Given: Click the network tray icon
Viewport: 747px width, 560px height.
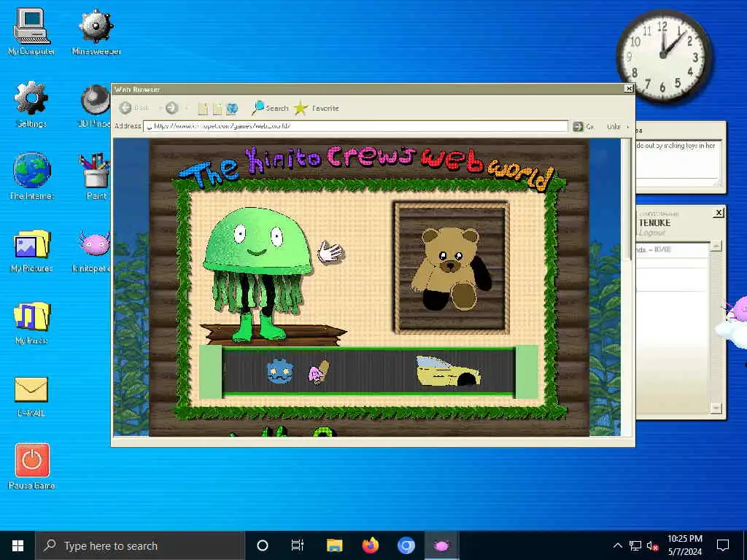Looking at the screenshot, I should tap(635, 545).
